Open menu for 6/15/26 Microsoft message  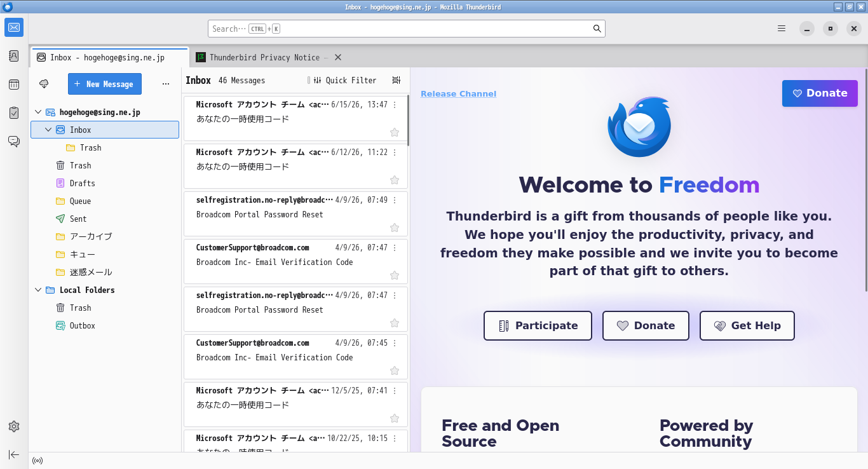395,105
